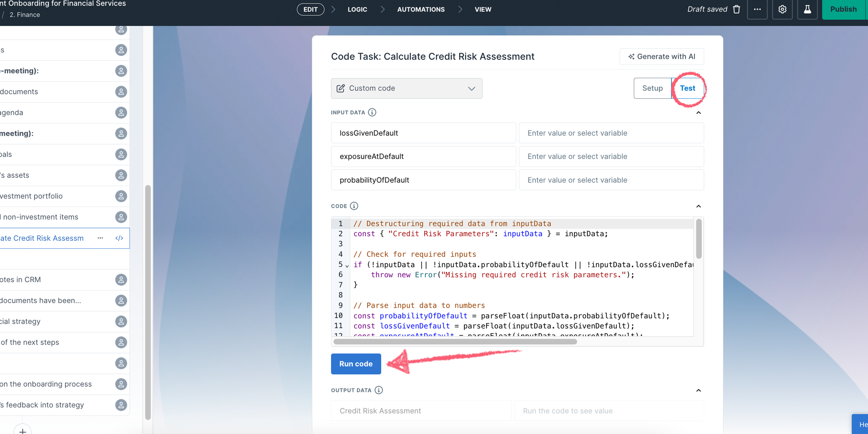The image size is (868, 434).
Task: Go to the AUTOMATIONS step
Action: tap(421, 10)
